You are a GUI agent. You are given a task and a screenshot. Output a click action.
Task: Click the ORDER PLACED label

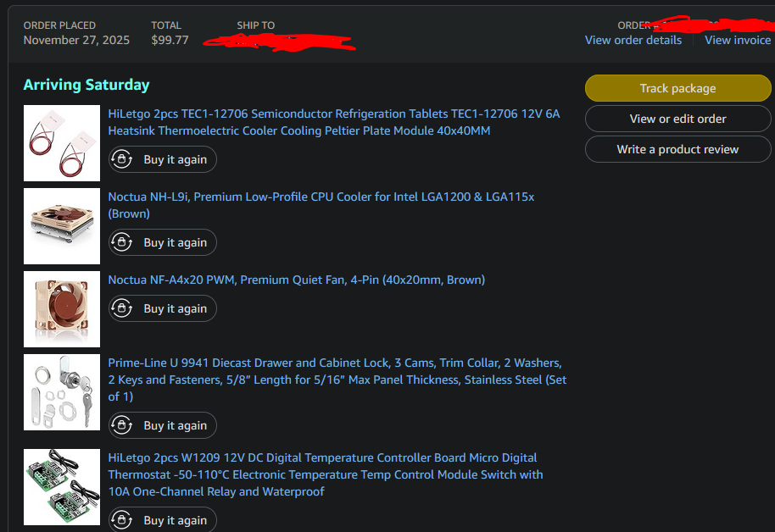click(60, 25)
